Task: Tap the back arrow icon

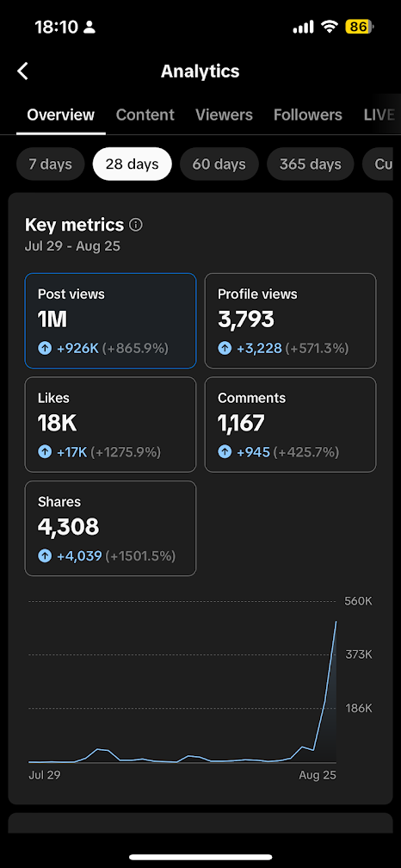Action: (x=22, y=71)
